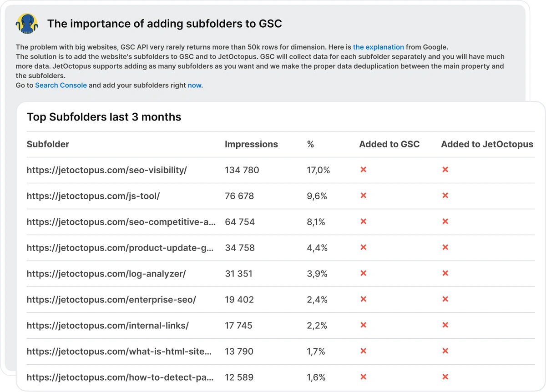Click the 'now' link to add subfolders

(194, 85)
